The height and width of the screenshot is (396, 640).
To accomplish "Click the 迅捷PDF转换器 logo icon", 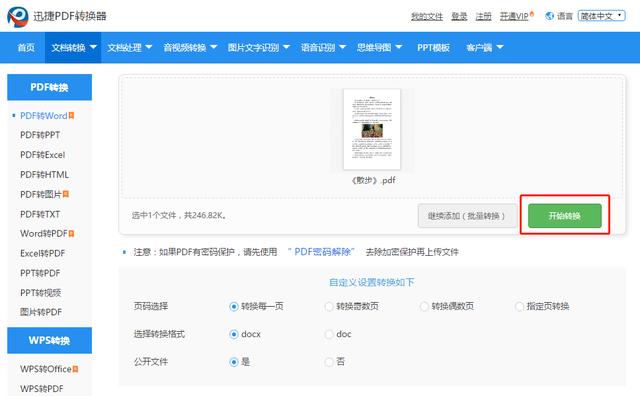I will coord(18,16).
